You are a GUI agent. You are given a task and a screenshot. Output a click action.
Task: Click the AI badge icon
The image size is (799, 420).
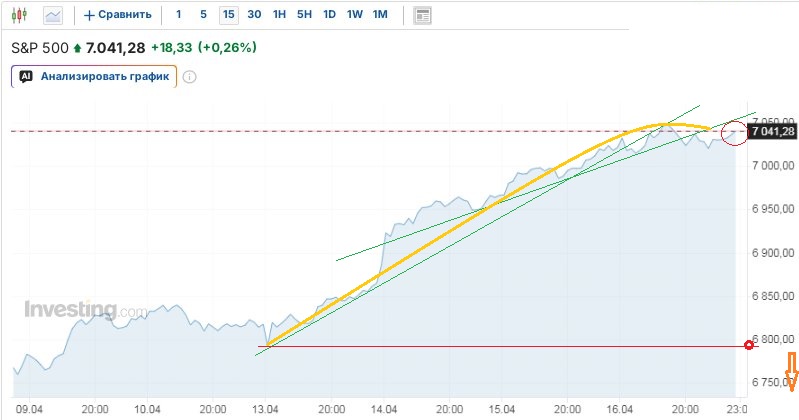click(26, 76)
